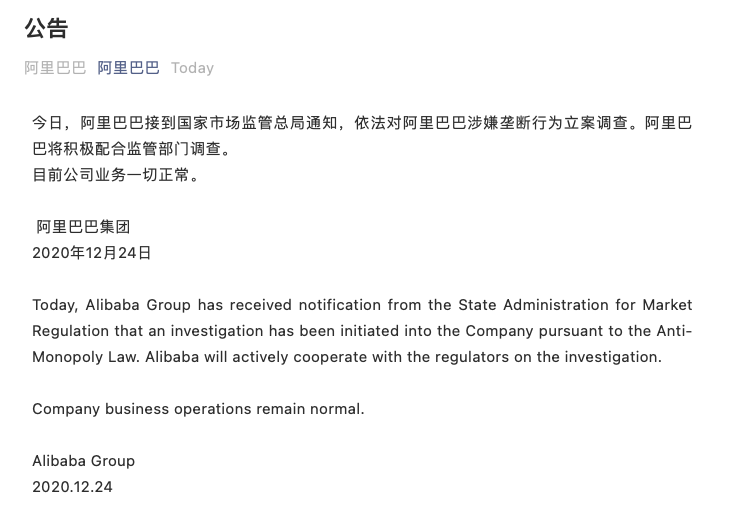Click the signature 阿里巴巴集团
The height and width of the screenshot is (529, 747).
[x=83, y=227]
